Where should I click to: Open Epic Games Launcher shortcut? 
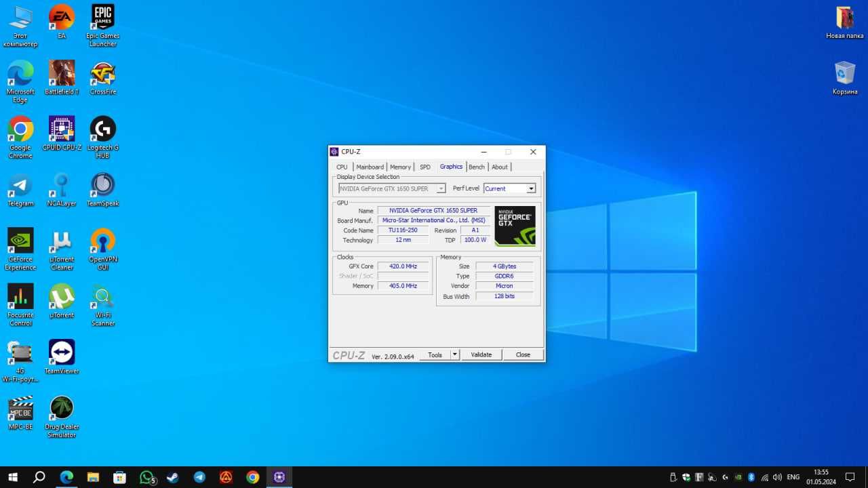click(102, 26)
